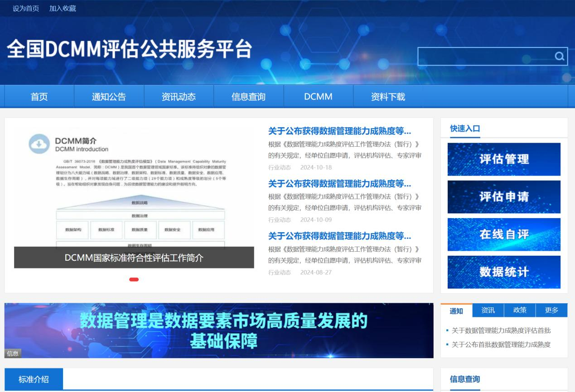The image size is (575, 392).
Task: Open the 通知公告 navigation menu
Action: (x=109, y=96)
